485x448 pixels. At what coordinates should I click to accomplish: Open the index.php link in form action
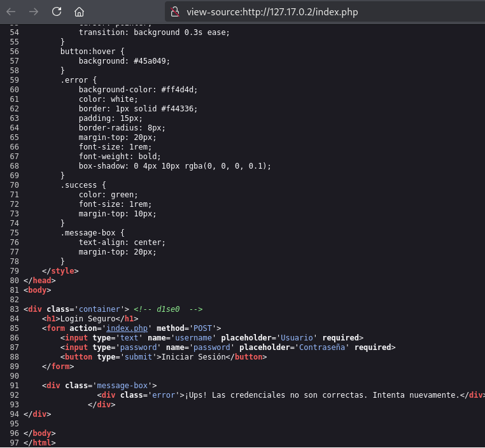127,328
